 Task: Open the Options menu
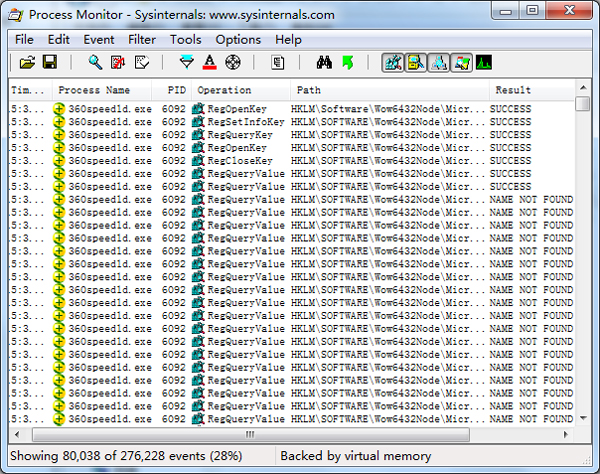(x=238, y=39)
